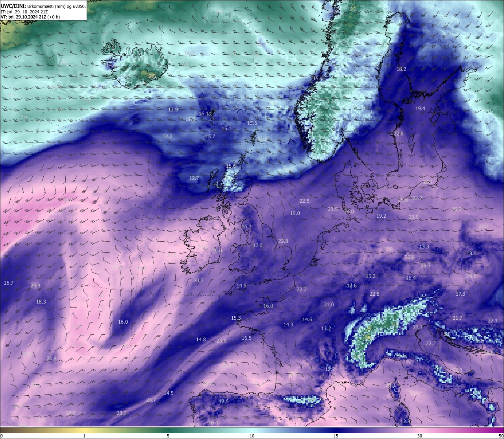Click the 14.5 value northwest of Spain

pos(169,393)
